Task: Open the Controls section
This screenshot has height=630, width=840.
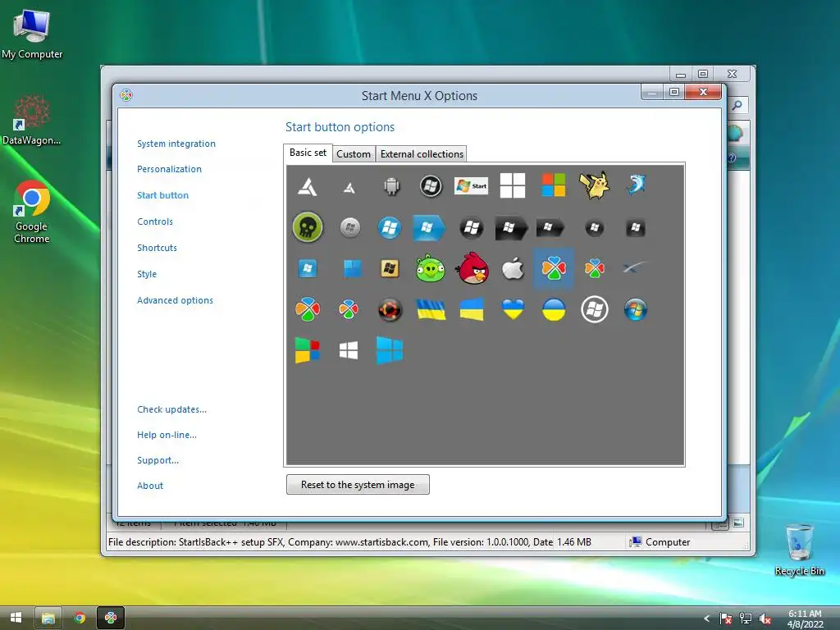Action: click(155, 221)
